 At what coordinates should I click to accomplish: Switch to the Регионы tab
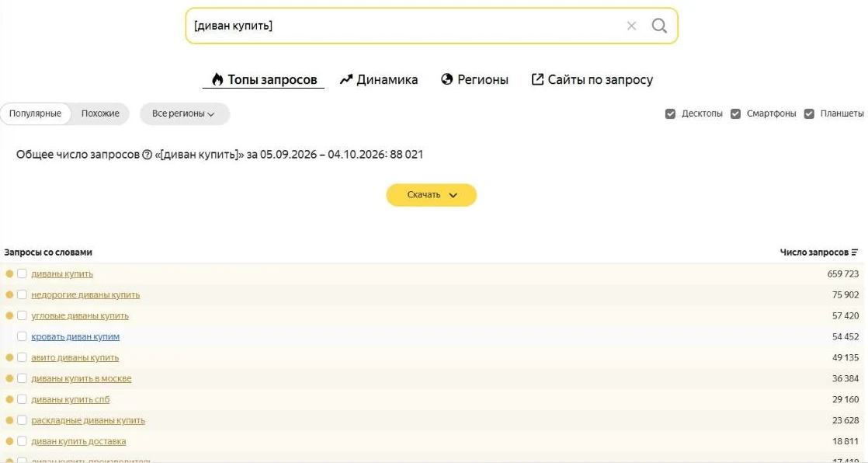474,79
